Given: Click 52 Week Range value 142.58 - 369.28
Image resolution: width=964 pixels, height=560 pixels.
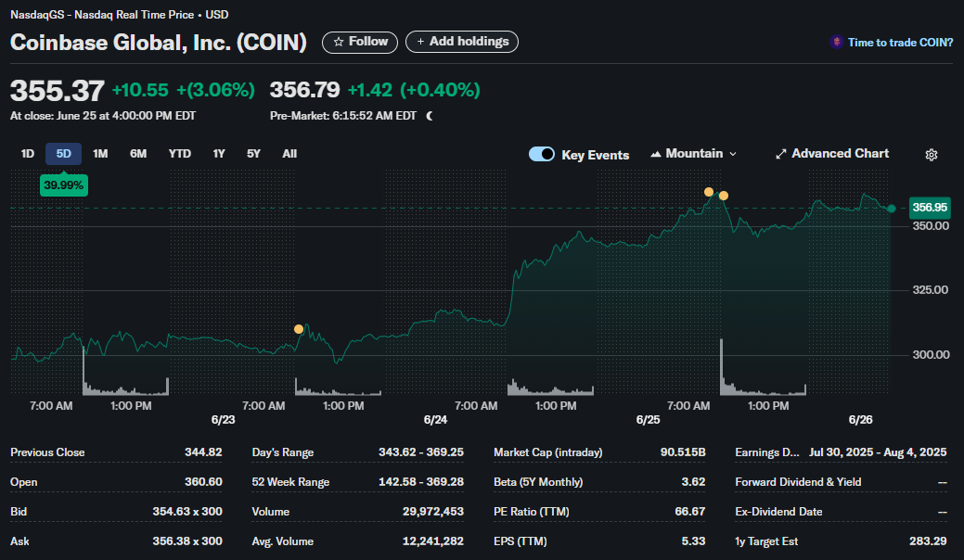Looking at the screenshot, I should tap(421, 482).
